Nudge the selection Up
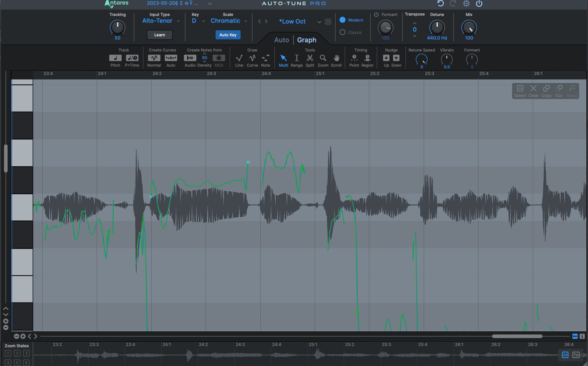The width and height of the screenshot is (588, 366). point(386,58)
